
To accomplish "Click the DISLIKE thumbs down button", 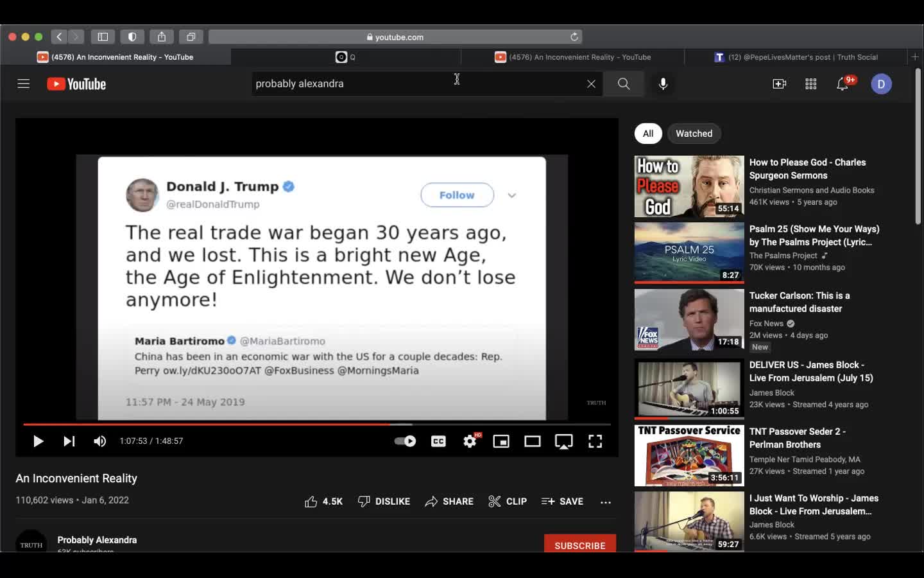I will (x=384, y=502).
